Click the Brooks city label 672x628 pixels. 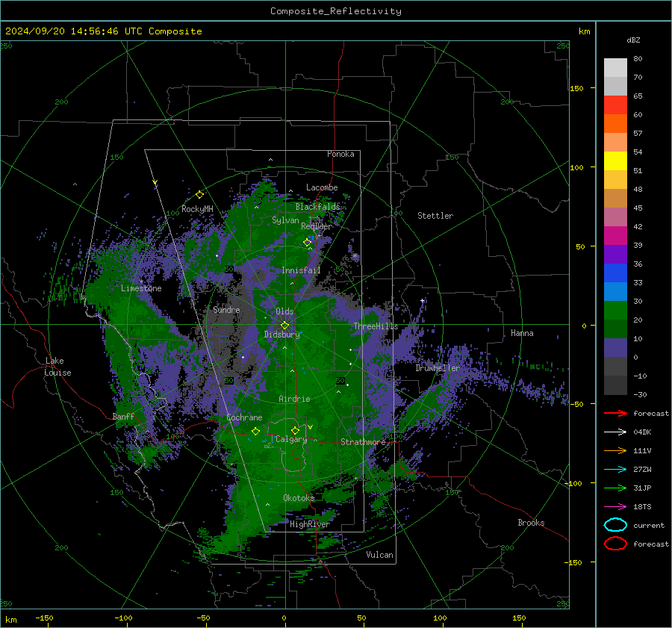pyautogui.click(x=531, y=523)
